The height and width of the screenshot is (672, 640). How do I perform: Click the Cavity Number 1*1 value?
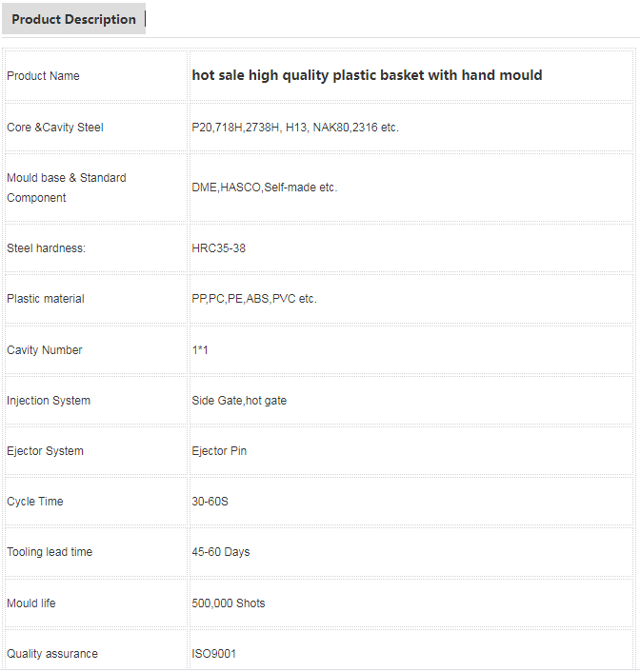(200, 350)
